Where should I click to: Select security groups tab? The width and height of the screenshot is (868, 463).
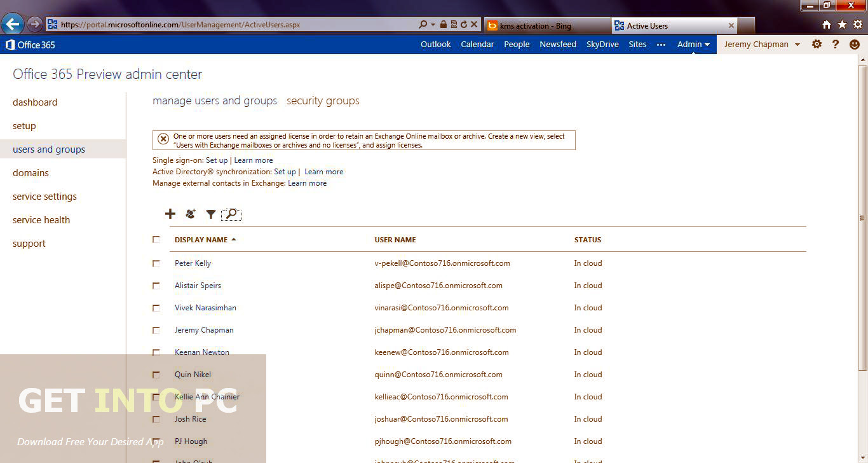(x=323, y=100)
